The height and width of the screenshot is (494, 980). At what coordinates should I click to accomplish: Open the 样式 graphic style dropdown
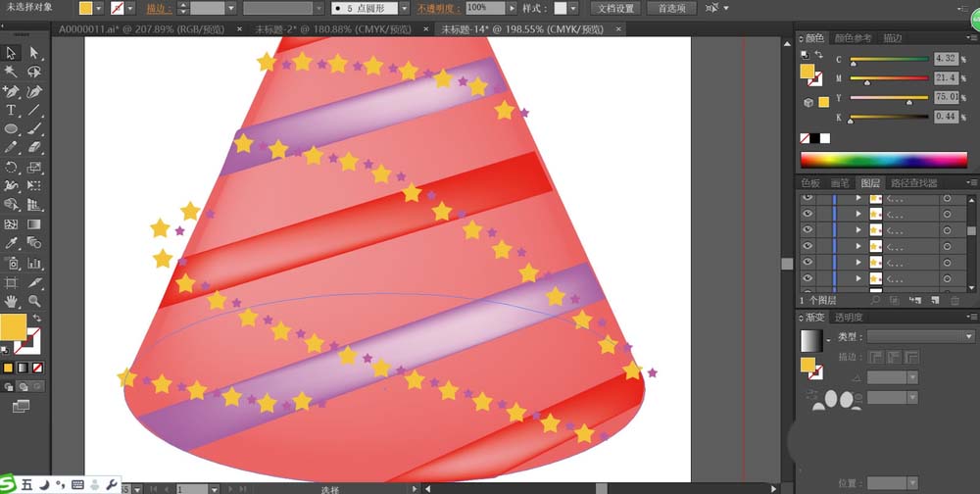coord(573,8)
